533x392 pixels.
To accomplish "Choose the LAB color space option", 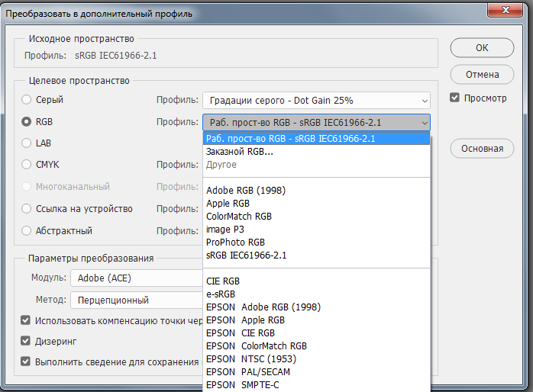I will coord(26,143).
